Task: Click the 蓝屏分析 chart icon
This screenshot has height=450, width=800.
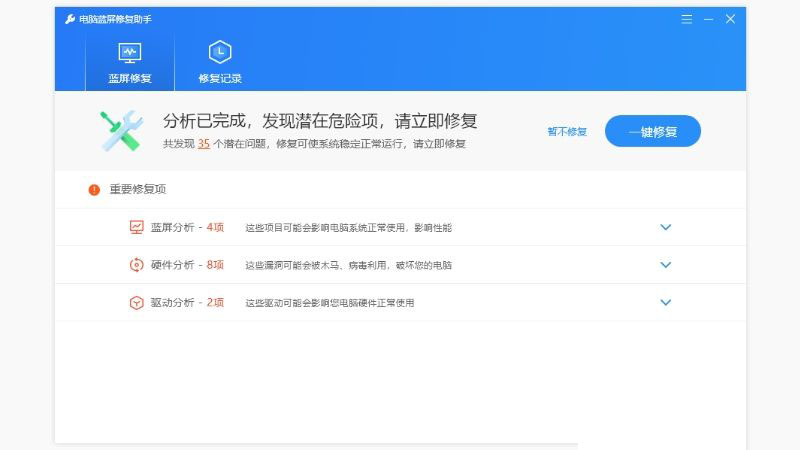Action: pyautogui.click(x=136, y=227)
